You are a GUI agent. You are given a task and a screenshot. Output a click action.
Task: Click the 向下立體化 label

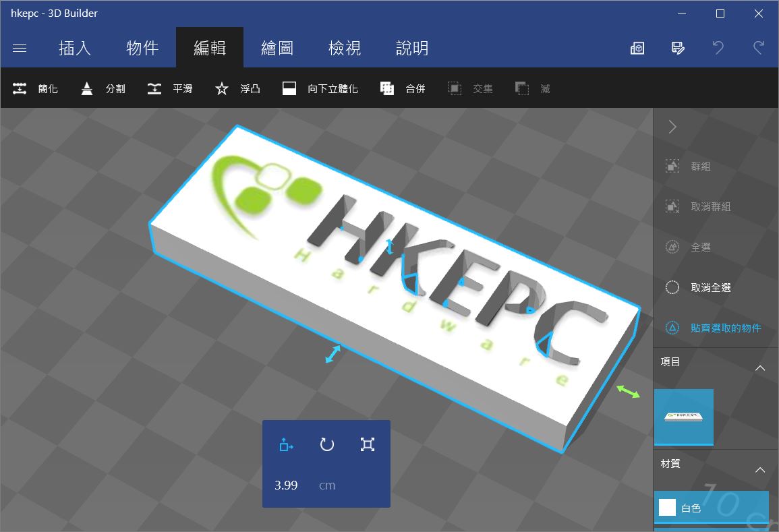tap(333, 89)
